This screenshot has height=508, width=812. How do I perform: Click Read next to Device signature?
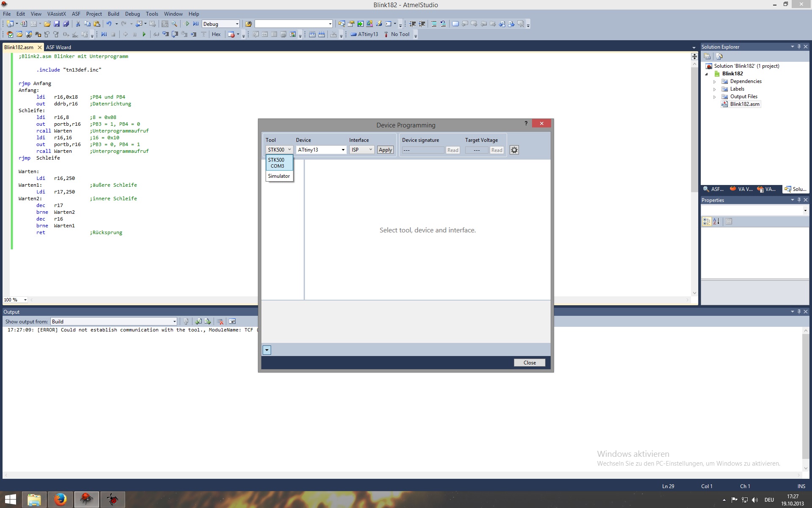tap(453, 150)
